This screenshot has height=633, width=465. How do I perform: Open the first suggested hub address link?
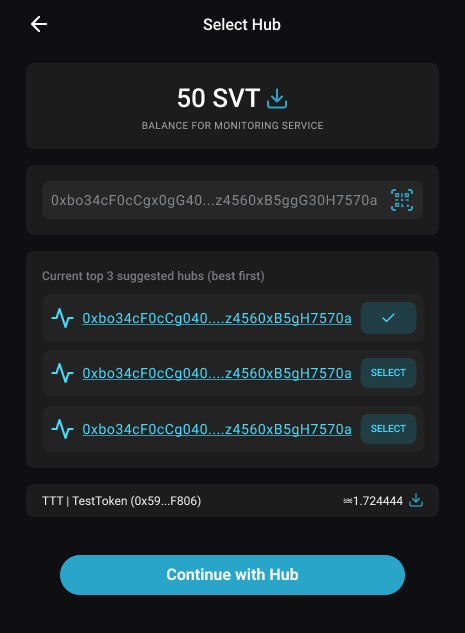click(217, 319)
